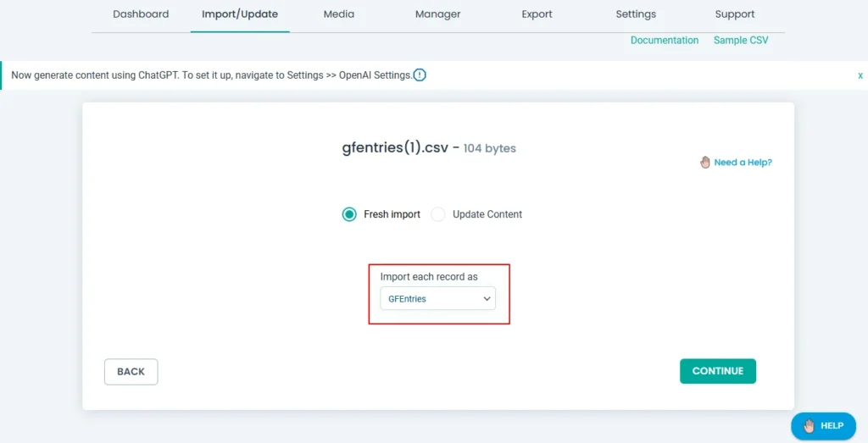The height and width of the screenshot is (443, 868).
Task: Open the Settings tab
Action: [x=636, y=14]
